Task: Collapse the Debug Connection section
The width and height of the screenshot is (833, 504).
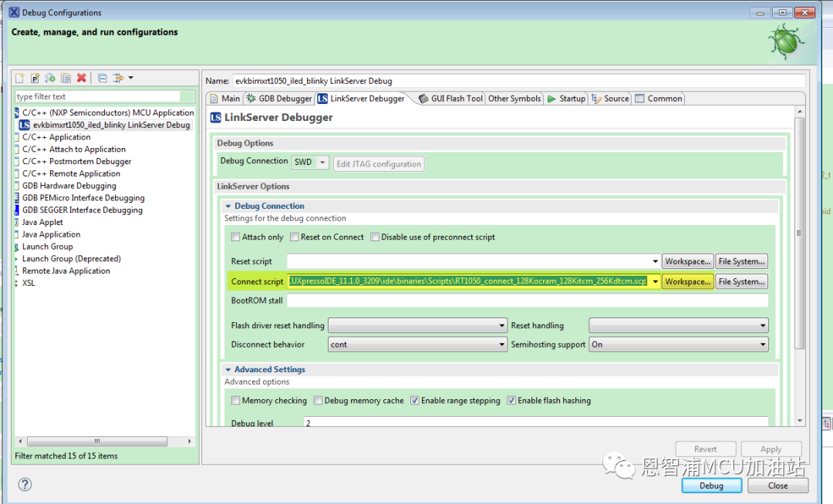Action: [x=228, y=206]
